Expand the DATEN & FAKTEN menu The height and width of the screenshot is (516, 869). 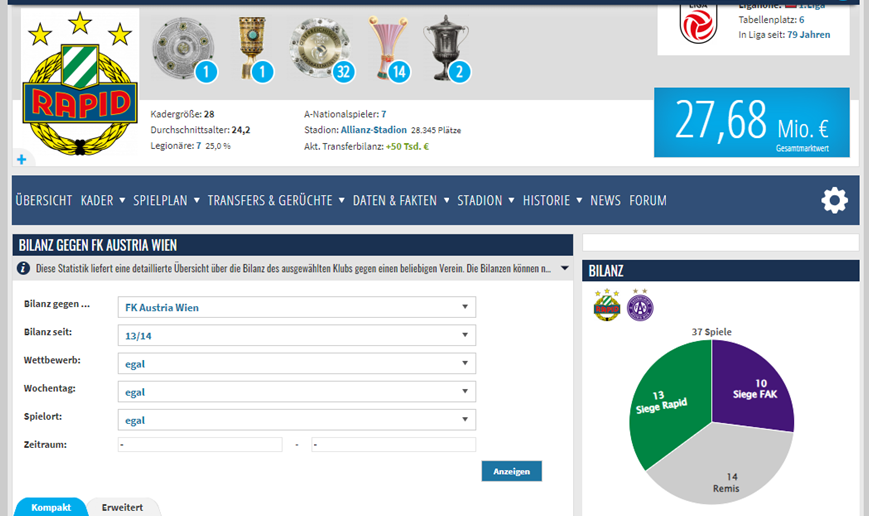coord(401,200)
